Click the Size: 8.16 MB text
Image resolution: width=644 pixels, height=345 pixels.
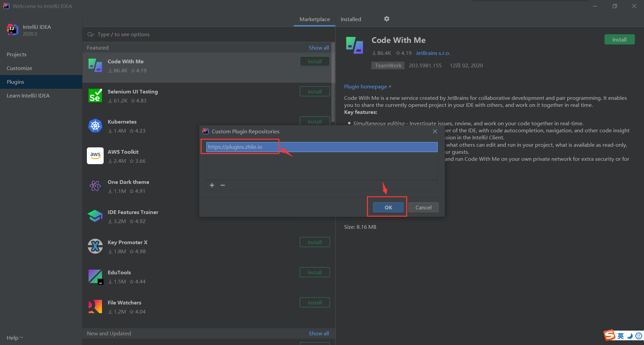tap(360, 227)
